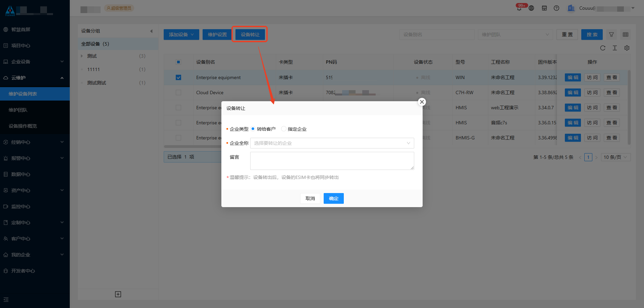
Task: Edit the Cloud Device row via 编辑
Action: 573,93
